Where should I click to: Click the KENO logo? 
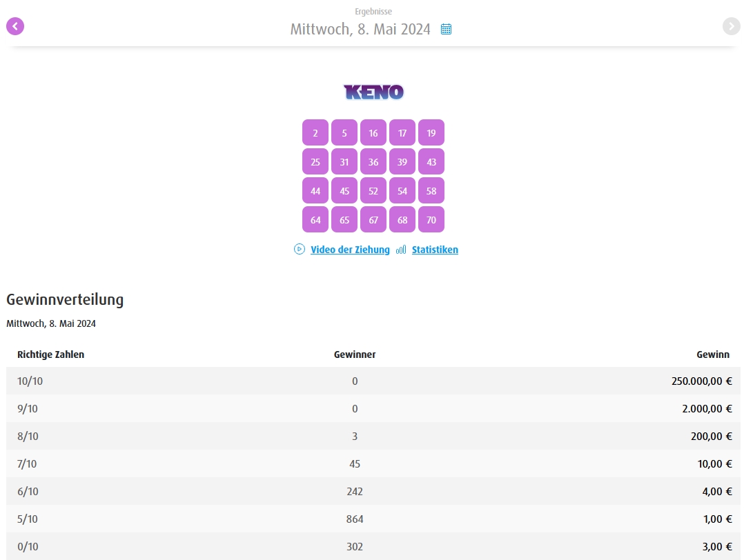[x=373, y=92]
